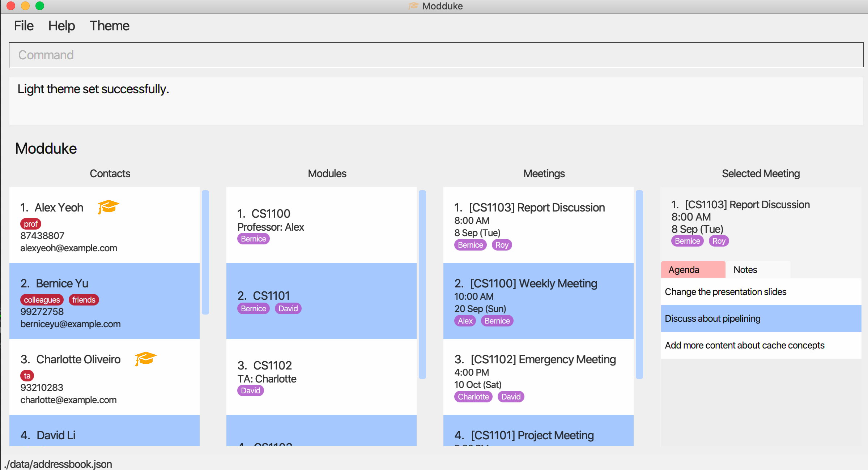Click graduation cap icon beside Charlotte Oliveiro
This screenshot has width=868, height=470.
145,359
